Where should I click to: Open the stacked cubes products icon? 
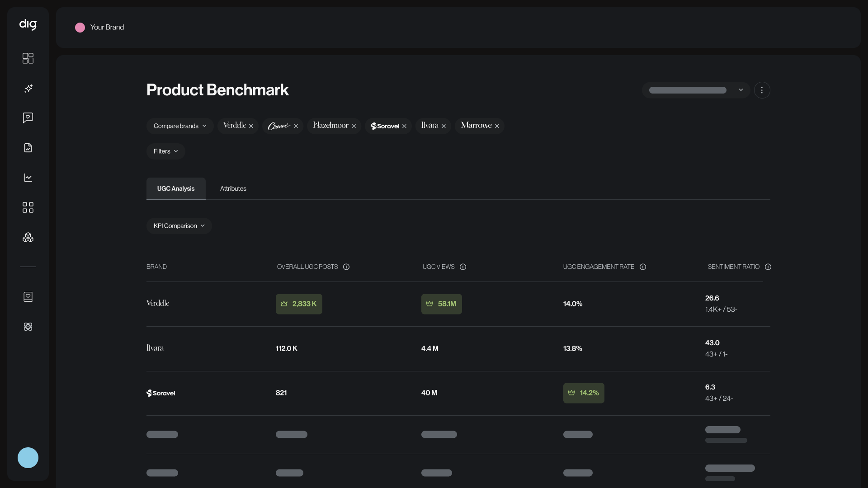28,237
